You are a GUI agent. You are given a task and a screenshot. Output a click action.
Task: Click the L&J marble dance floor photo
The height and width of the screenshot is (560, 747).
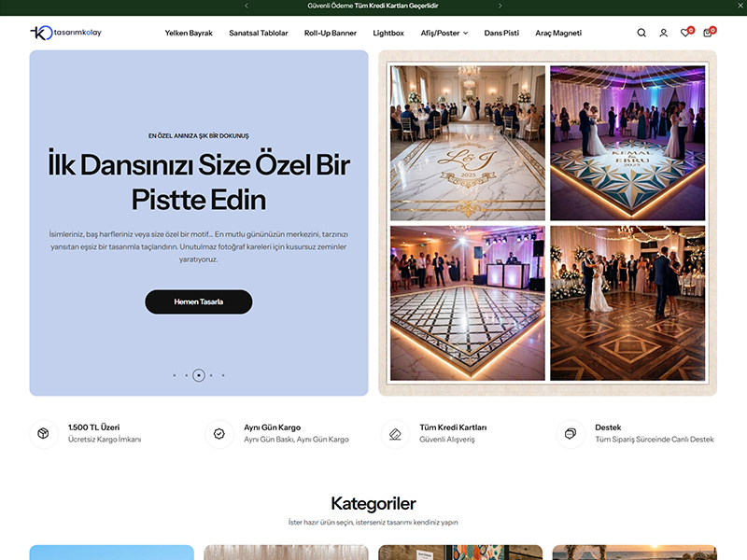click(x=467, y=142)
